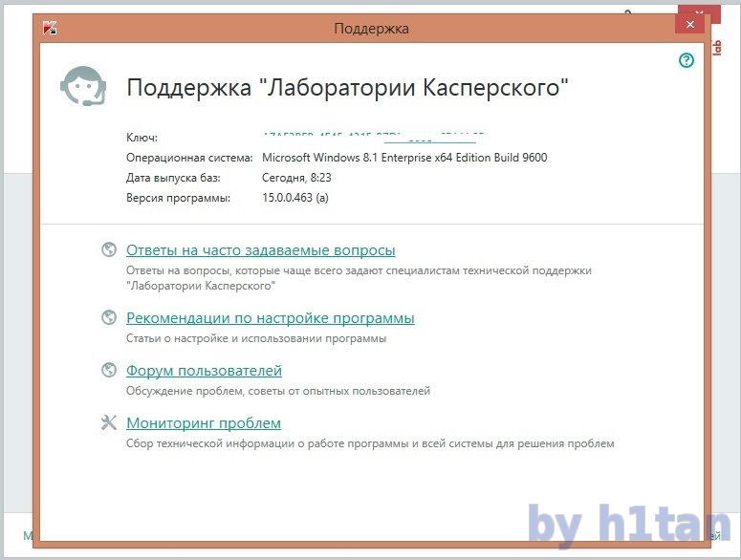741x560 pixels.
Task: Click the Сегодня, 8:23 value
Action: coord(296,178)
